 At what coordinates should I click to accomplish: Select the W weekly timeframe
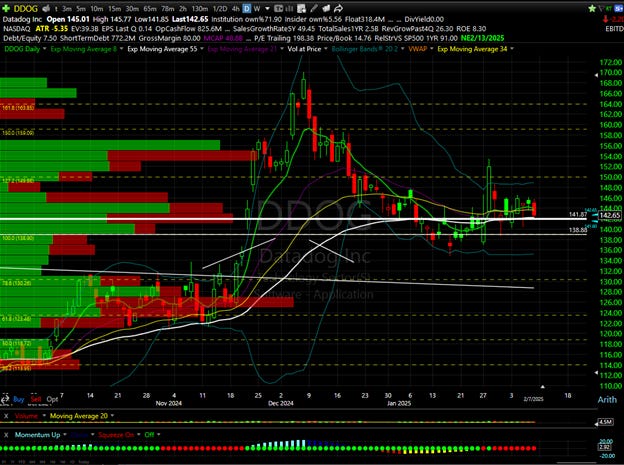tap(257, 9)
